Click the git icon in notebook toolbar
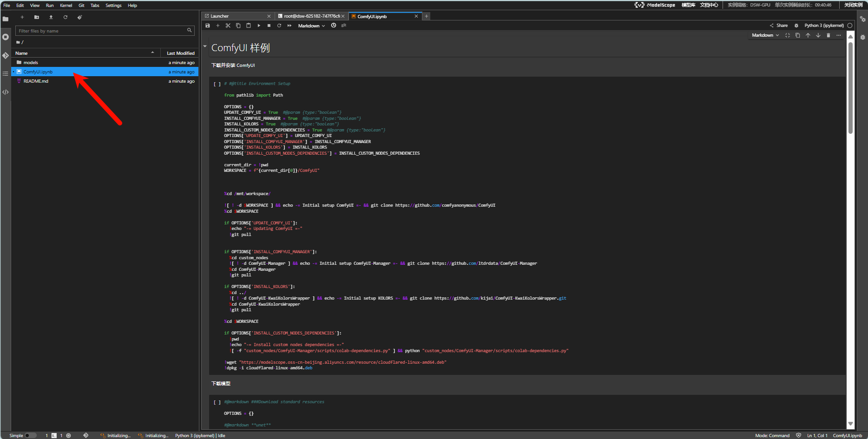The image size is (868, 439). pyautogui.click(x=344, y=26)
